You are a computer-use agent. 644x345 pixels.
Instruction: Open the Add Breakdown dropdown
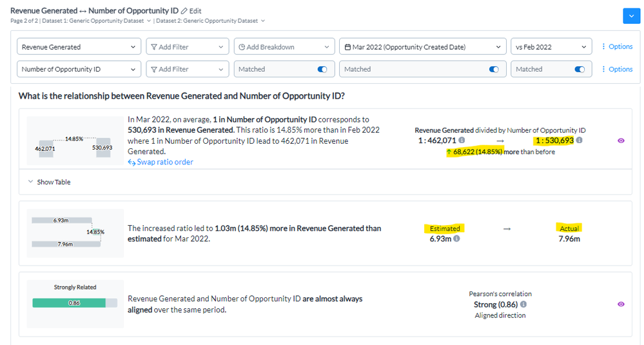pos(284,47)
